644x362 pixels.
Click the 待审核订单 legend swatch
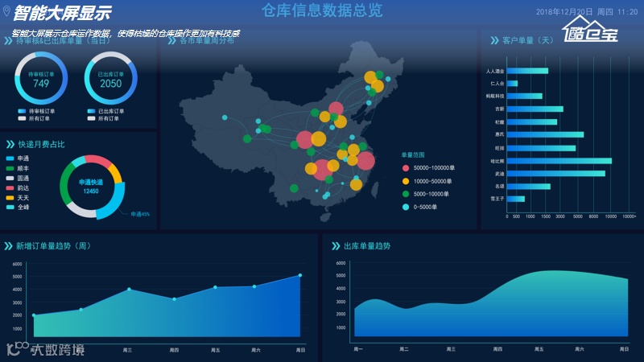click(x=22, y=111)
